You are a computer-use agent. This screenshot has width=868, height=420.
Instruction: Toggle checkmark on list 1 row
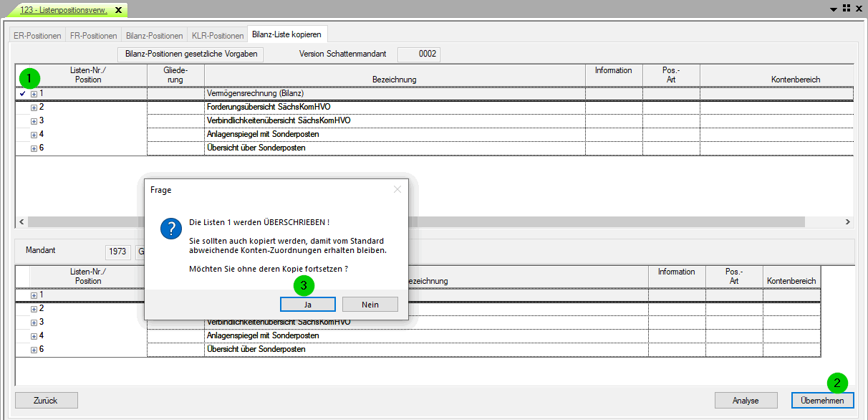pos(23,93)
